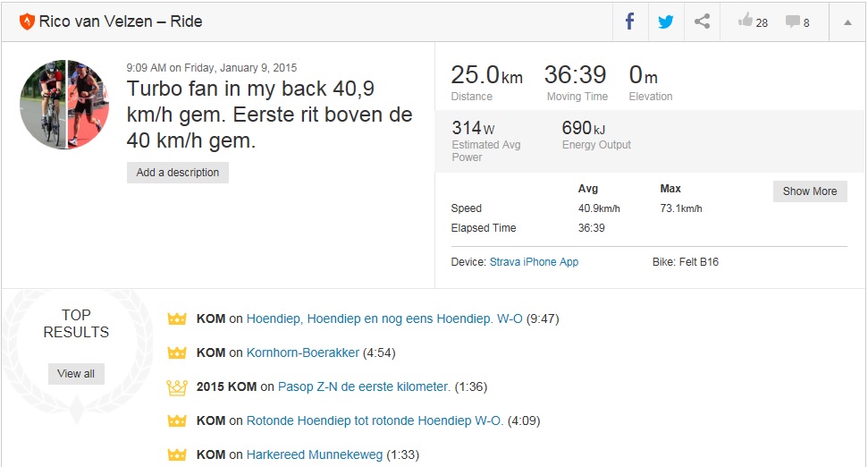Click the crown icon beside Kornhorn-Boerakker
Screen dimensions: 868x467
tap(177, 352)
